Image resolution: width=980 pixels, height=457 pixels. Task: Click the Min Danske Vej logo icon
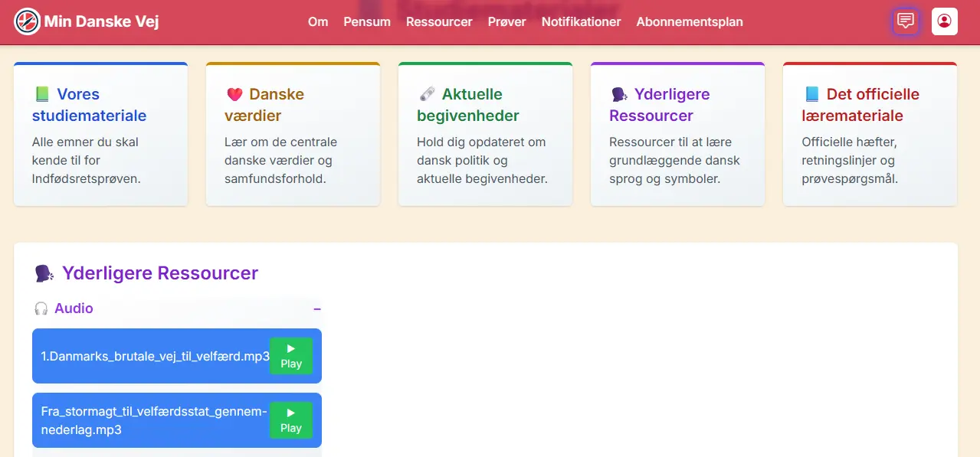pos(28,21)
